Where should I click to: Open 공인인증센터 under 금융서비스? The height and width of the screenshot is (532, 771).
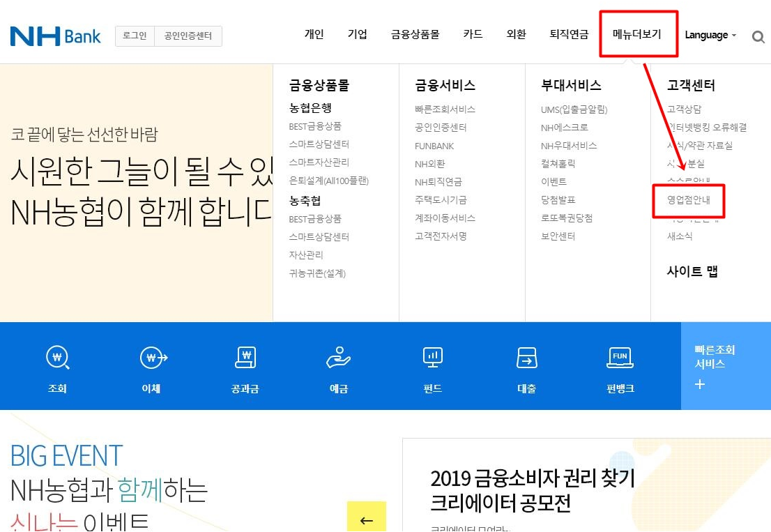coord(441,128)
